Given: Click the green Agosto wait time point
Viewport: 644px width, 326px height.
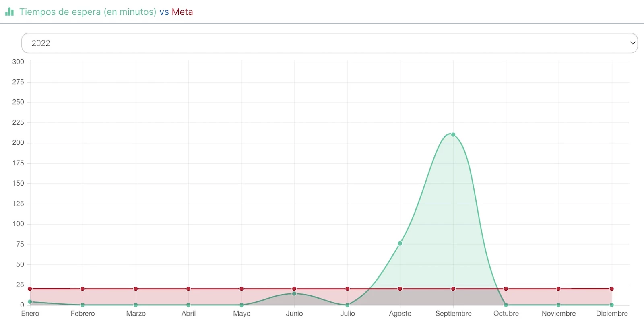Looking at the screenshot, I should [x=400, y=243].
